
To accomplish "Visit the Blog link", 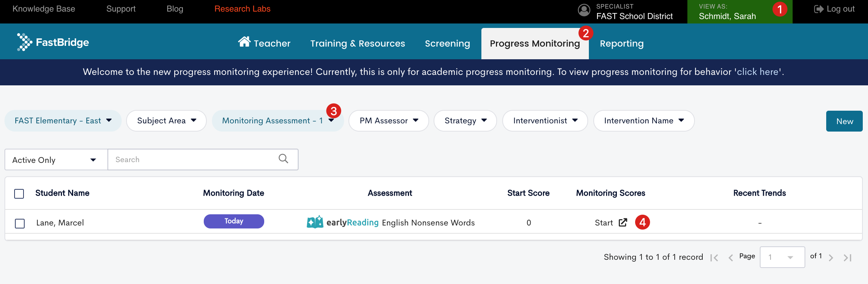I will pyautogui.click(x=175, y=9).
